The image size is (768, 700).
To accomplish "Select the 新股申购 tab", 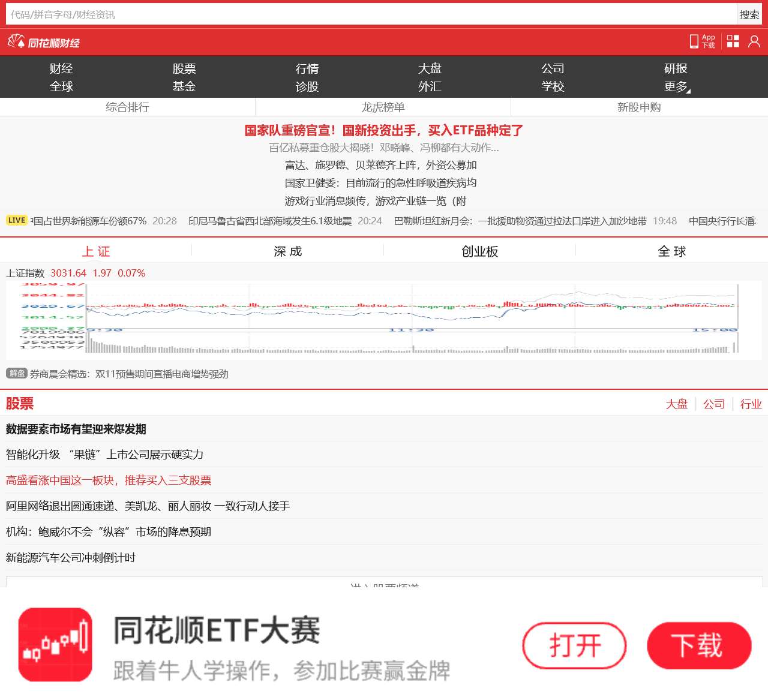I will (639, 107).
